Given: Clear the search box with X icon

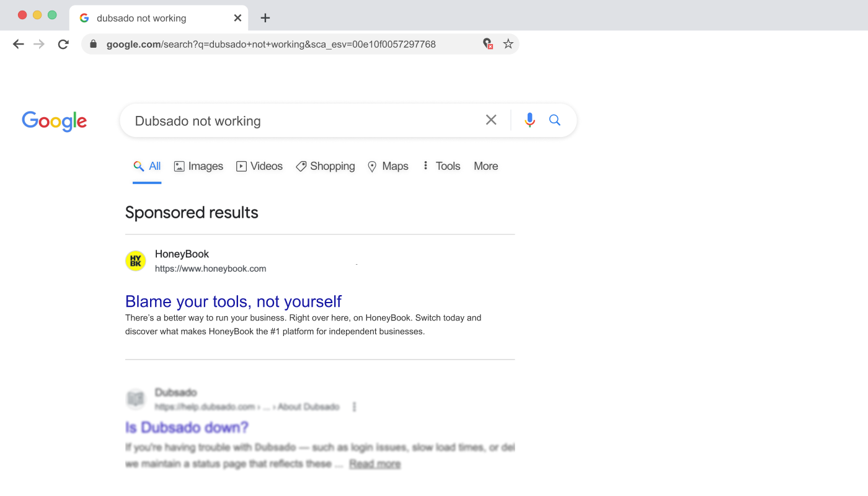Looking at the screenshot, I should pyautogui.click(x=491, y=120).
